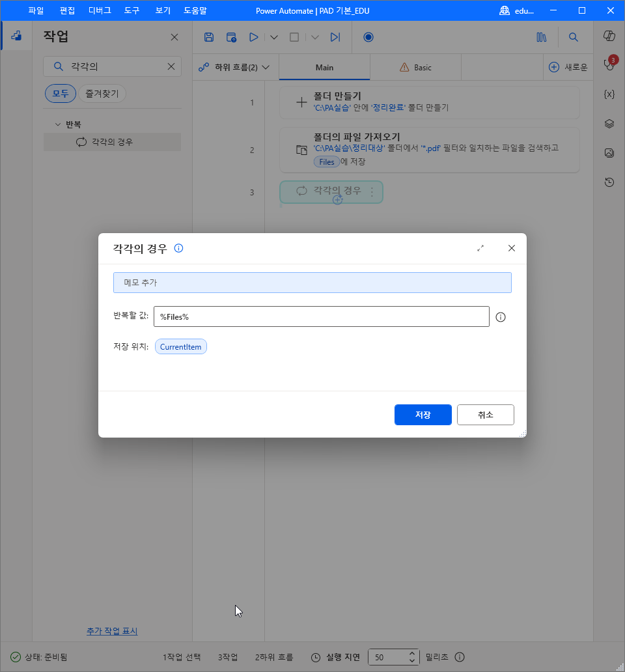Select the 폴더의 파일 가져오기 action step
Viewport: 625px width, 672px height.
point(429,150)
